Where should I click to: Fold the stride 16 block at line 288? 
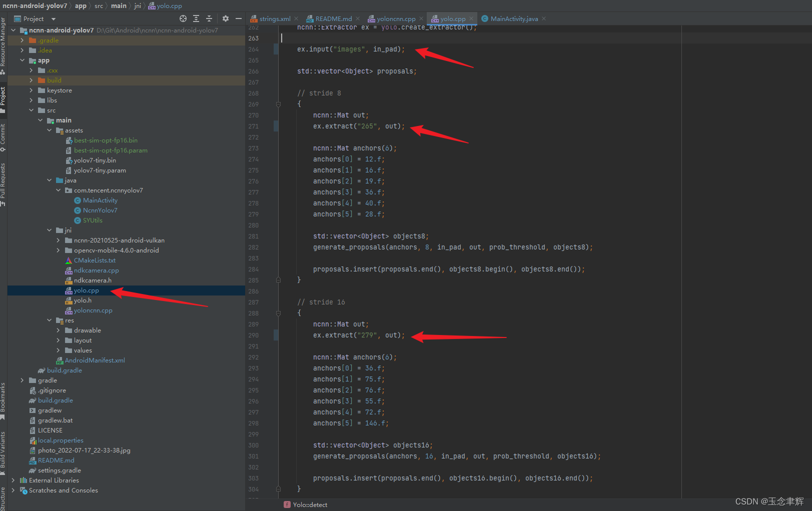(278, 313)
